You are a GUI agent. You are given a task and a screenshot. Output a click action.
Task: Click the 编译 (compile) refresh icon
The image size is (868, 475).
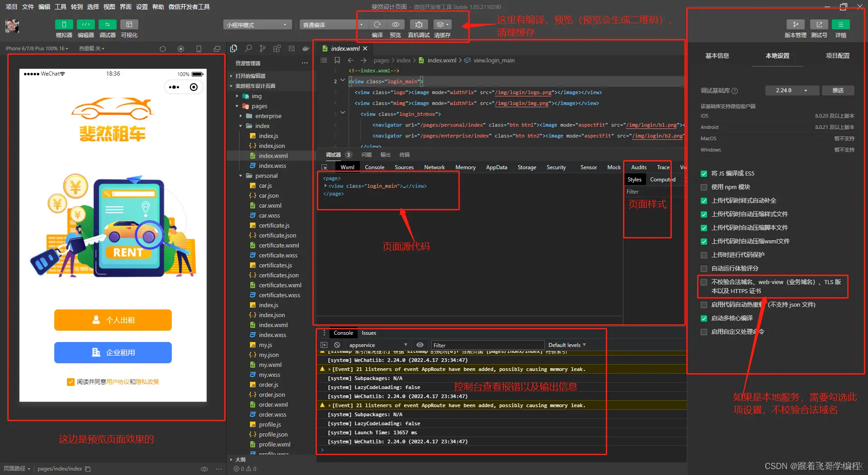(x=377, y=24)
